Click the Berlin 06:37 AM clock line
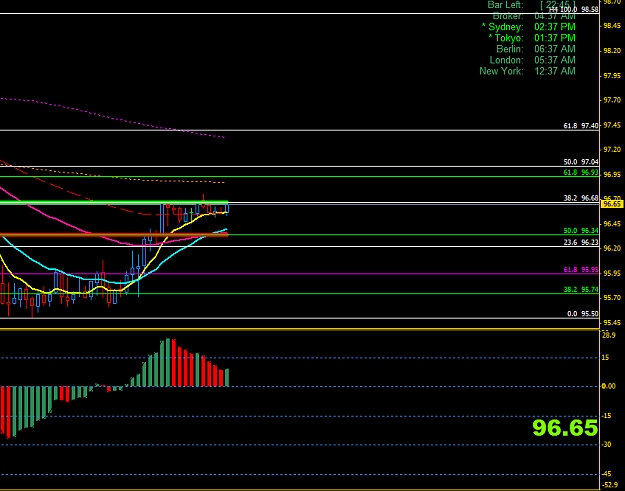The width and height of the screenshot is (625, 491). tap(536, 49)
